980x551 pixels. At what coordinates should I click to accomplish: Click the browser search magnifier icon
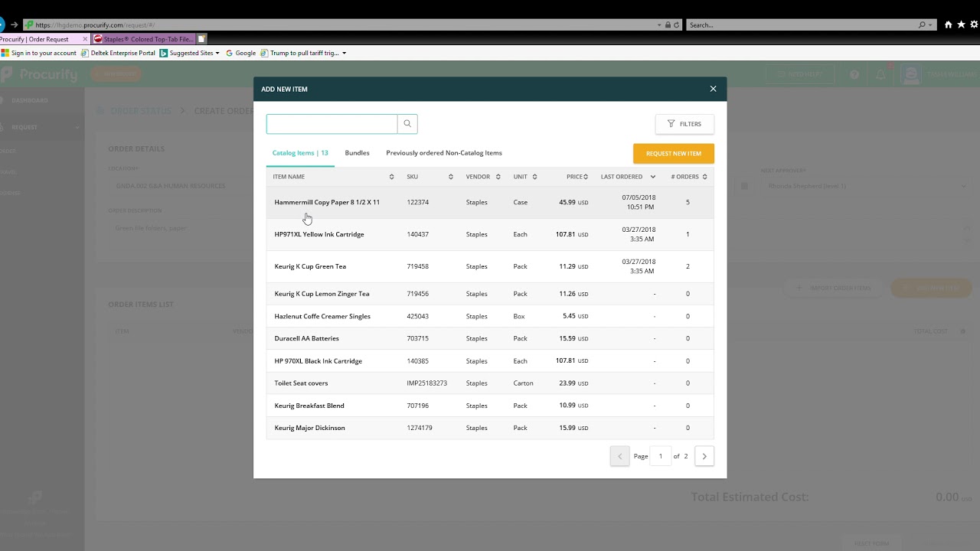(922, 25)
